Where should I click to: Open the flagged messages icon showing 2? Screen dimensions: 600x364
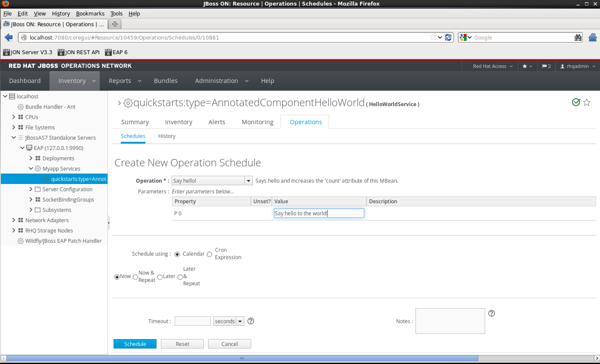546,66
